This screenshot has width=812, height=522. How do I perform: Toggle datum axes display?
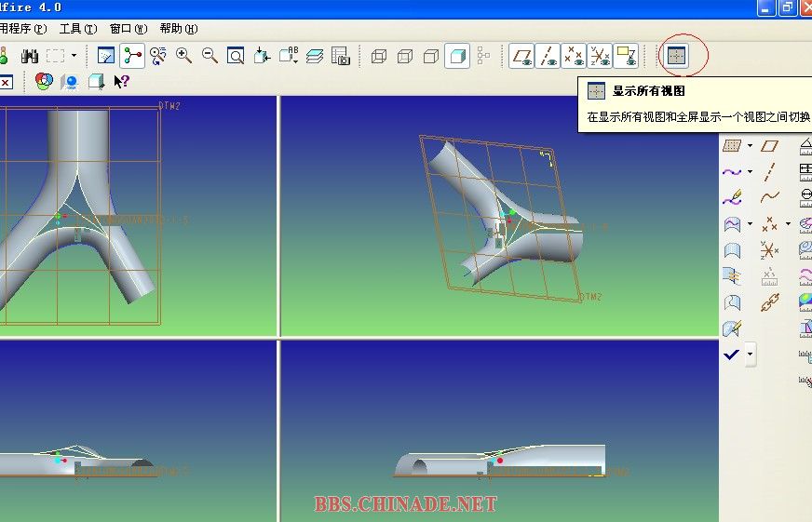(549, 56)
